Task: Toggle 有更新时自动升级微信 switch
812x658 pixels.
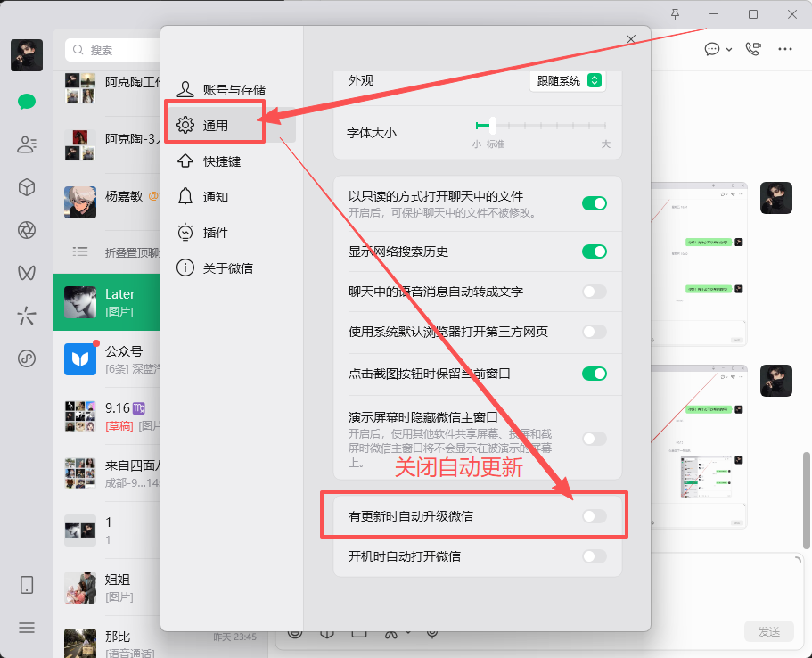Action: coord(594,516)
